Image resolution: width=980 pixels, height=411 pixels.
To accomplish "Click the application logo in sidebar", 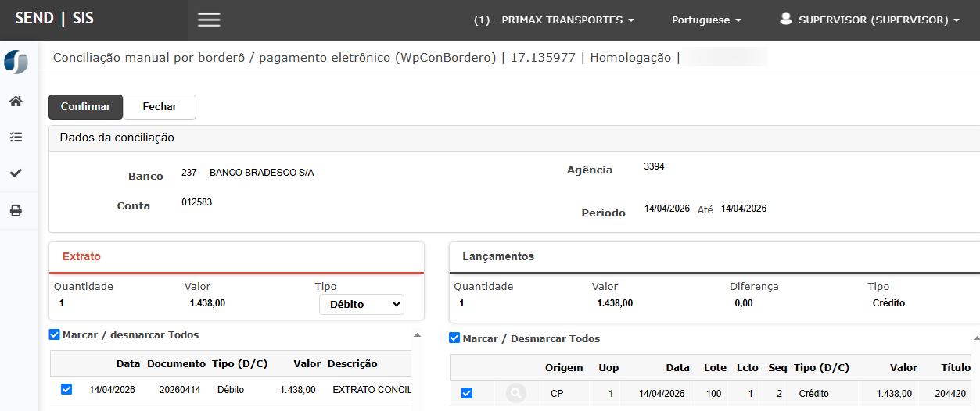I will pyautogui.click(x=16, y=63).
